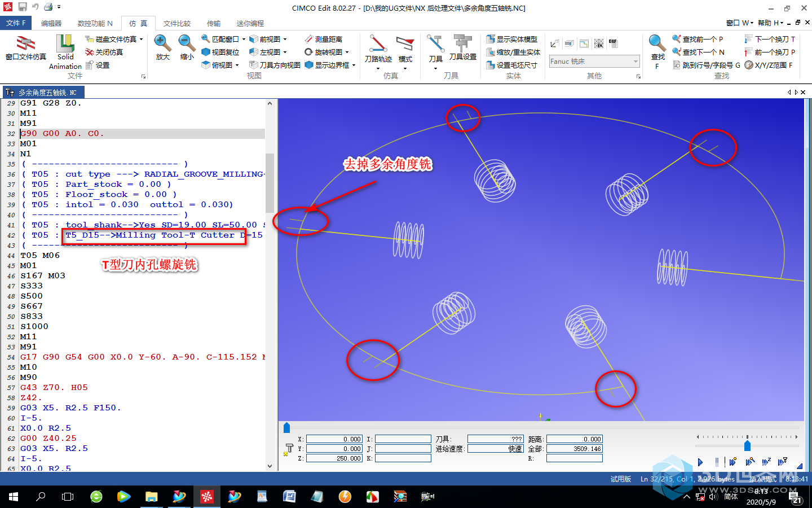Expand 俯视图 dropdown arrow
The height and width of the screenshot is (508, 812).
tap(237, 65)
